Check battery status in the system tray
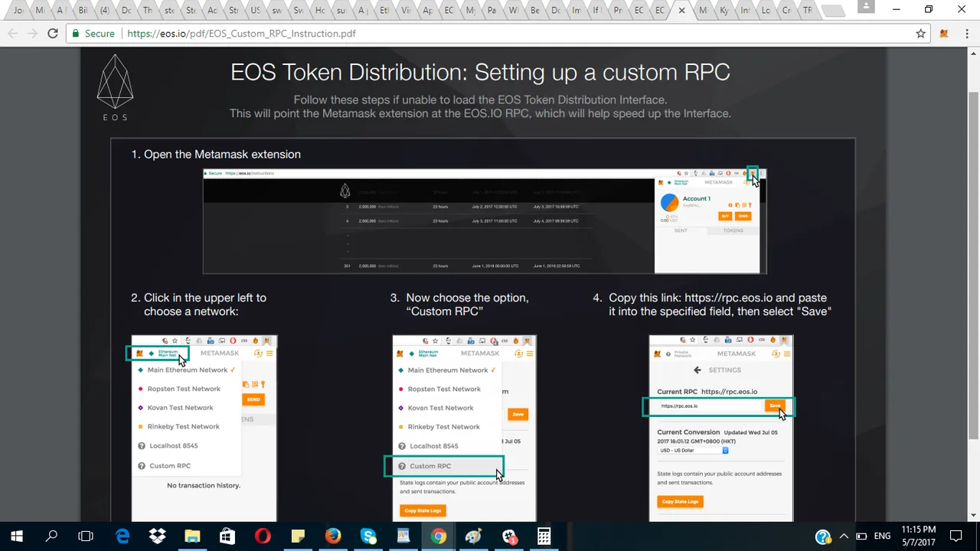 pyautogui.click(x=861, y=536)
